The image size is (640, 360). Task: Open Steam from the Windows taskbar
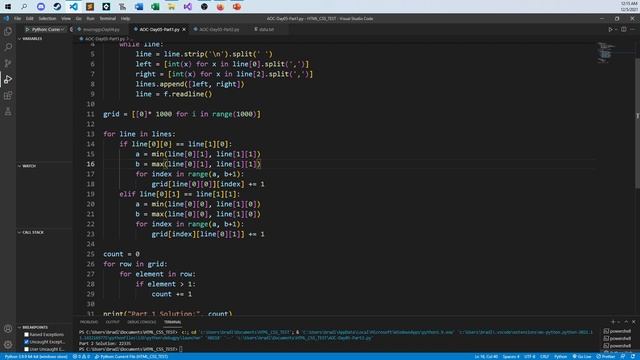tap(57, 7)
